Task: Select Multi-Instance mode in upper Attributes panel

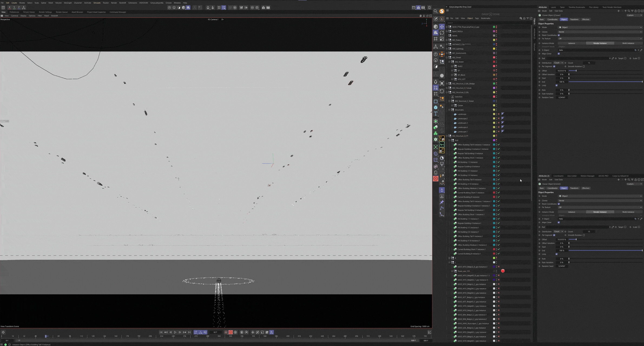Action: click(628, 43)
